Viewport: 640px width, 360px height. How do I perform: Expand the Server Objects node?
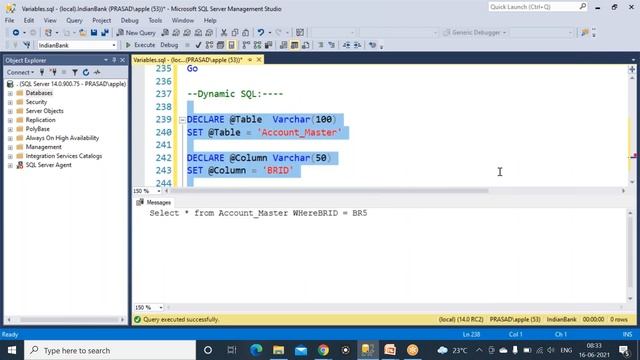pos(10,111)
